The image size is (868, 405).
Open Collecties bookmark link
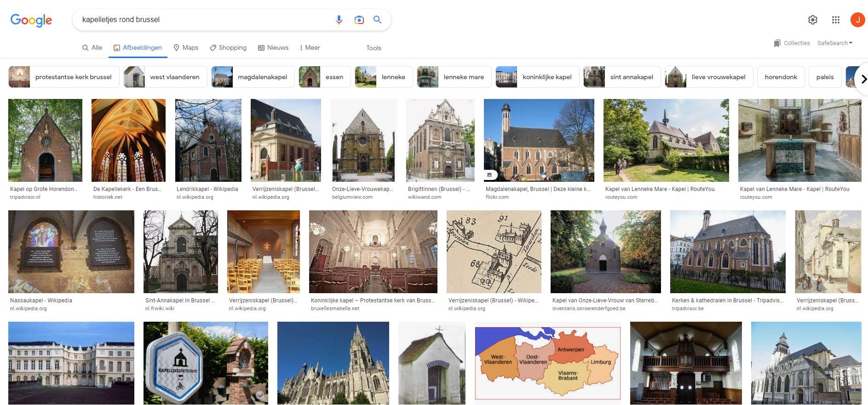coord(792,43)
